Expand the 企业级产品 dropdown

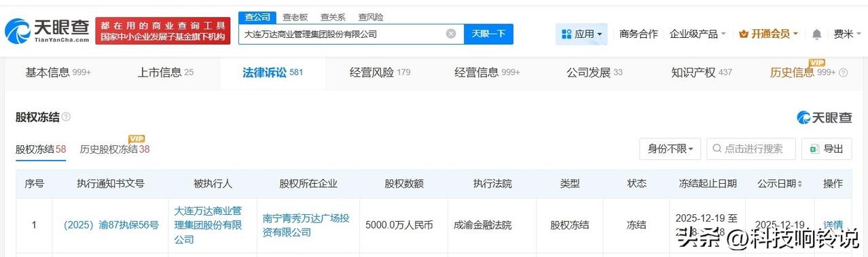pyautogui.click(x=698, y=34)
